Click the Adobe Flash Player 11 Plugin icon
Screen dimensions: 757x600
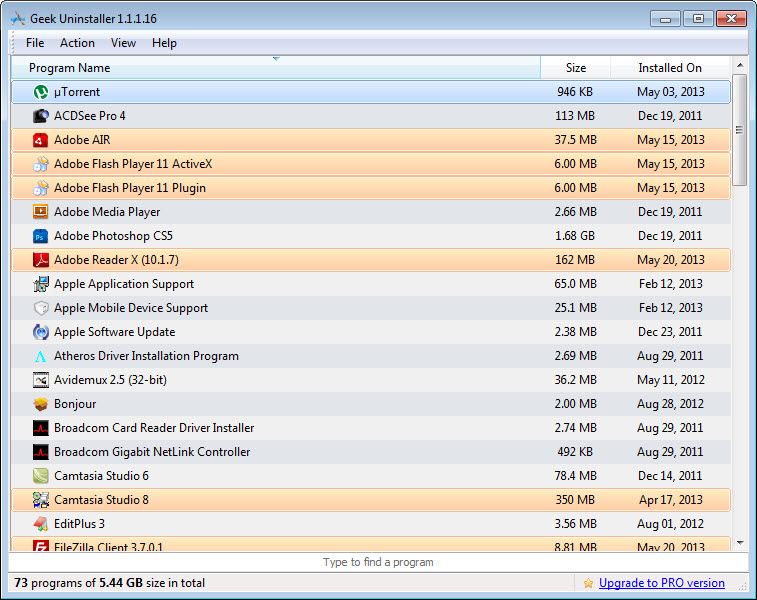41,188
